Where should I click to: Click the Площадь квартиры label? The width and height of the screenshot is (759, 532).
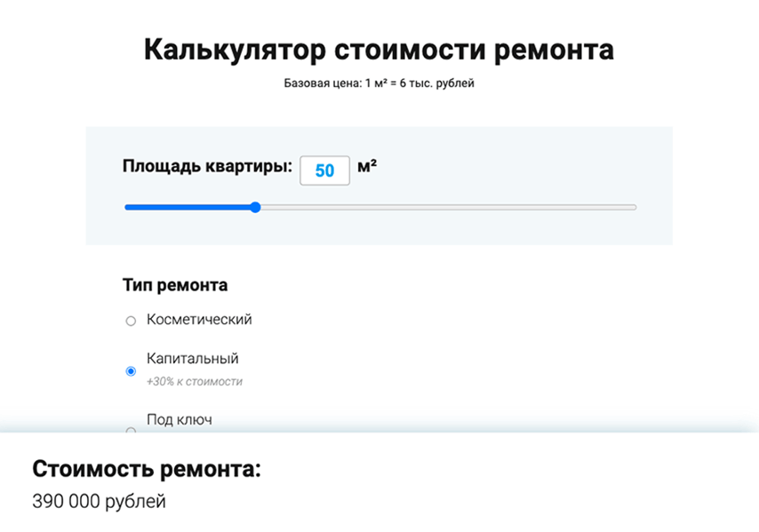pos(208,166)
